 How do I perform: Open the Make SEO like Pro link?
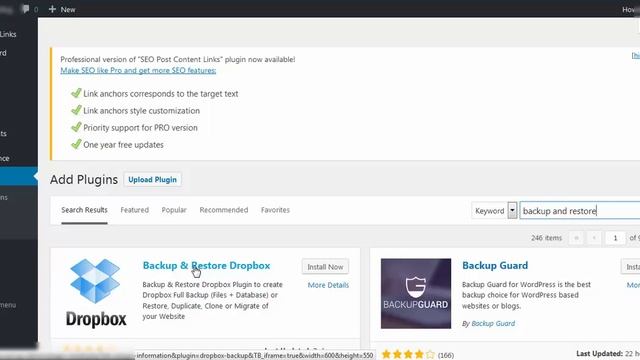(x=138, y=70)
